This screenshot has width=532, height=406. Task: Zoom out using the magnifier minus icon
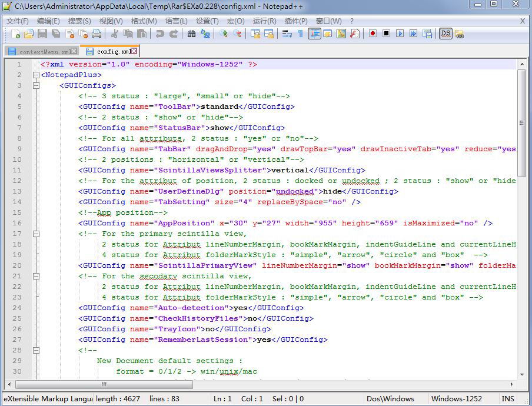coord(237,34)
